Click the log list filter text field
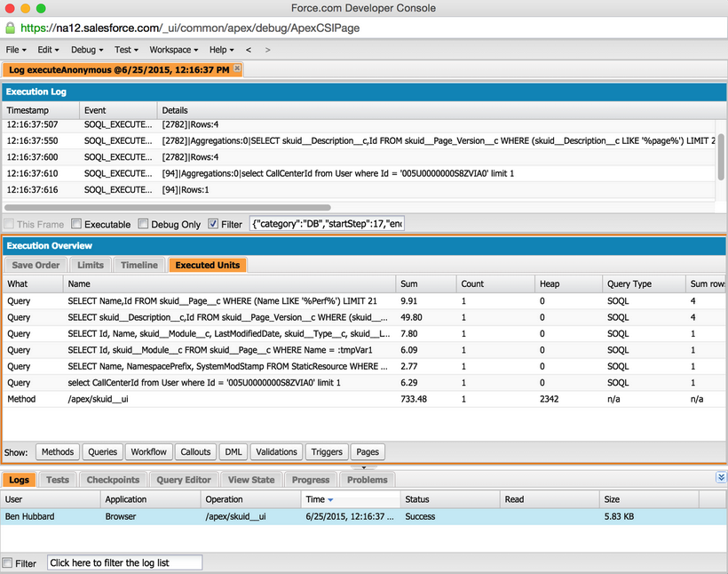 (124, 562)
